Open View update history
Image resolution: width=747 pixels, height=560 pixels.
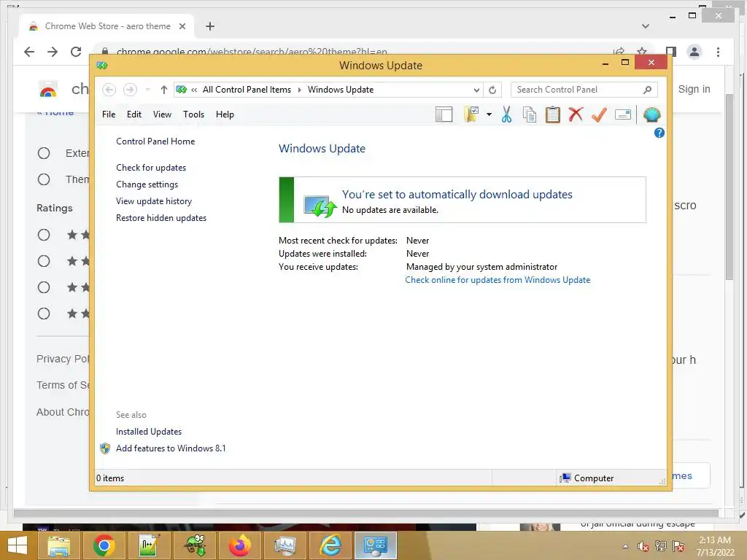coord(154,201)
